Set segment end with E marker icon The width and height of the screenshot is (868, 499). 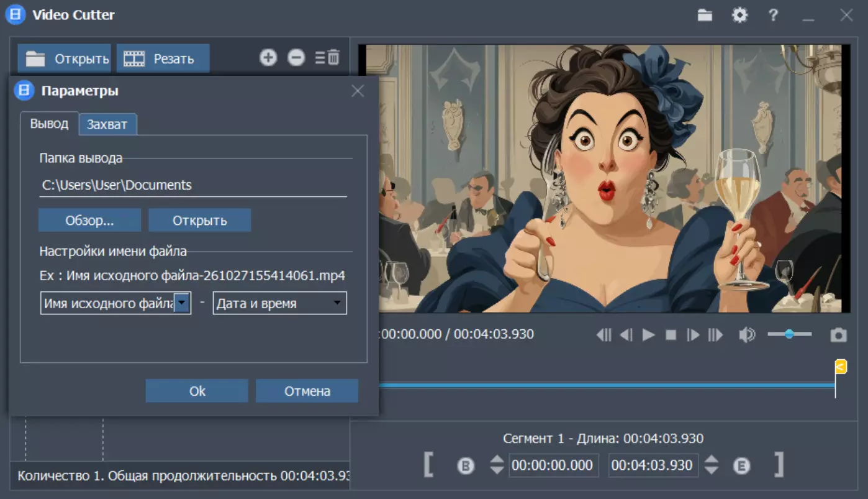(741, 465)
